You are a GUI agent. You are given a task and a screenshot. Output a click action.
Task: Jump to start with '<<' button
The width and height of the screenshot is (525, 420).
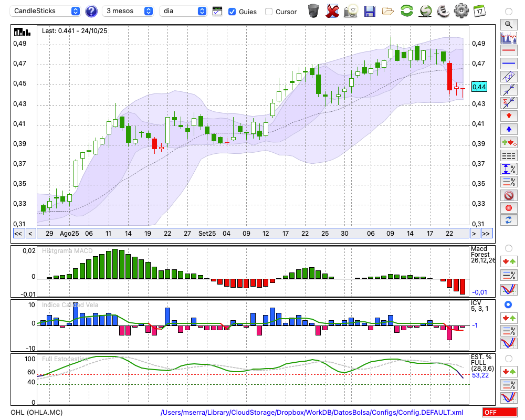click(x=18, y=234)
